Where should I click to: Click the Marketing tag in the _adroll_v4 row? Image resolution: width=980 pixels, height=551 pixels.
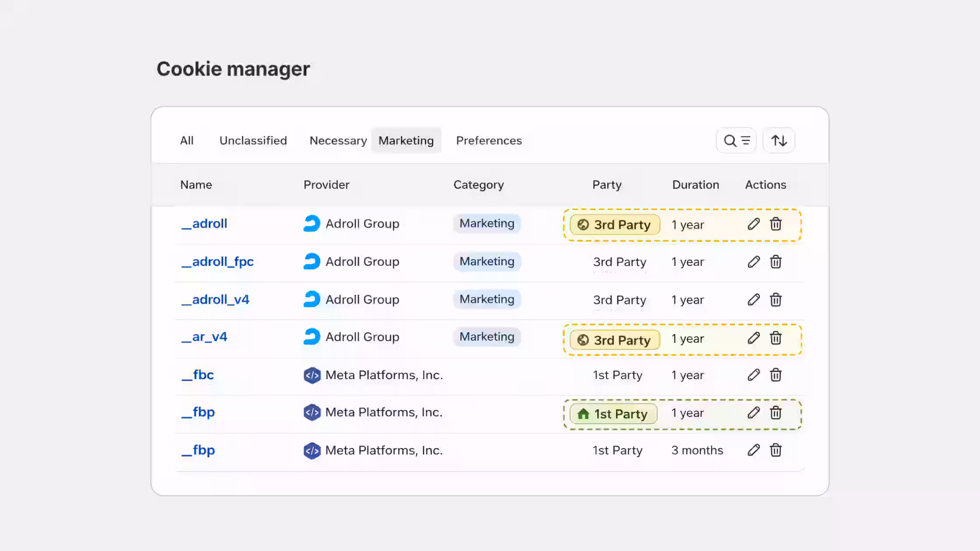(x=487, y=299)
